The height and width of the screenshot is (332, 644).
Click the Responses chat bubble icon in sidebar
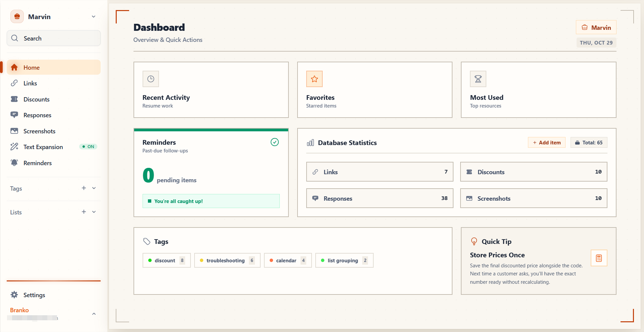14,115
